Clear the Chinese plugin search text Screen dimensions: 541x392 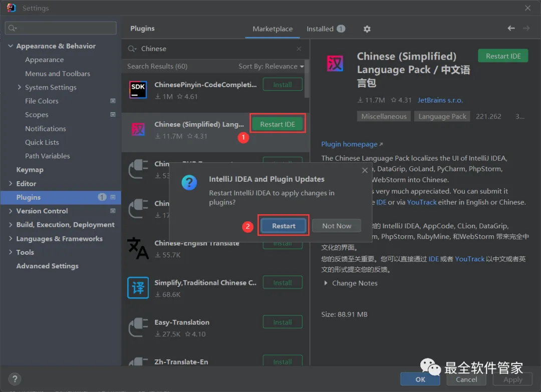tap(299, 49)
